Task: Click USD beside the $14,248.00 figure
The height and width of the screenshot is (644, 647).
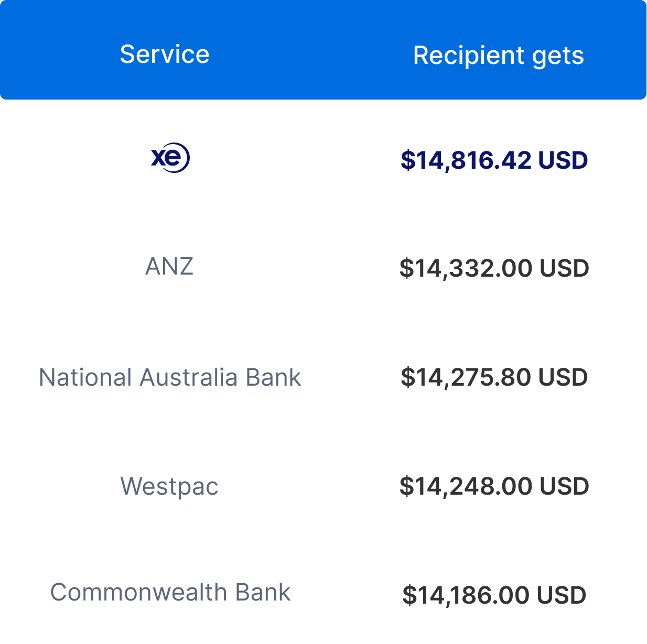Action: click(x=565, y=486)
